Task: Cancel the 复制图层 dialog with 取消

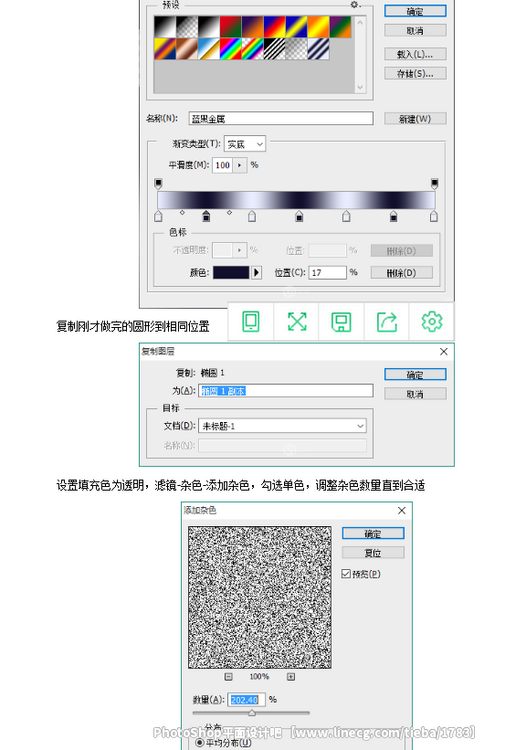Action: click(x=415, y=394)
